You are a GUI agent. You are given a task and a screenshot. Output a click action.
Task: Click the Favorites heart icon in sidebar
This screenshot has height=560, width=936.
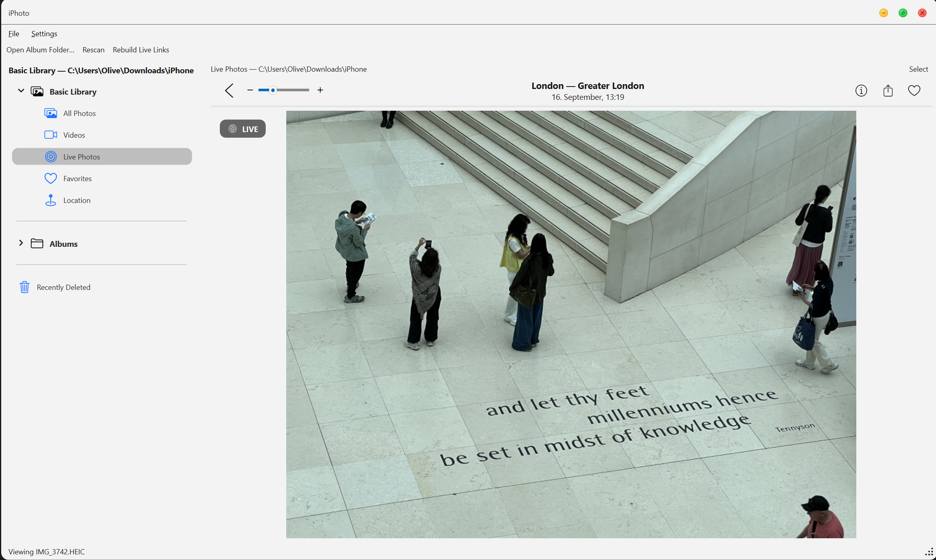point(51,178)
